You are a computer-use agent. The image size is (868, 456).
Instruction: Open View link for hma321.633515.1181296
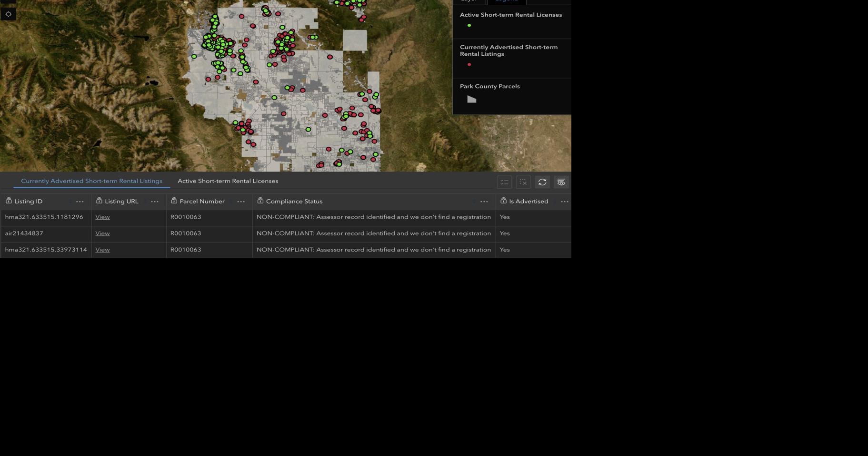(102, 217)
